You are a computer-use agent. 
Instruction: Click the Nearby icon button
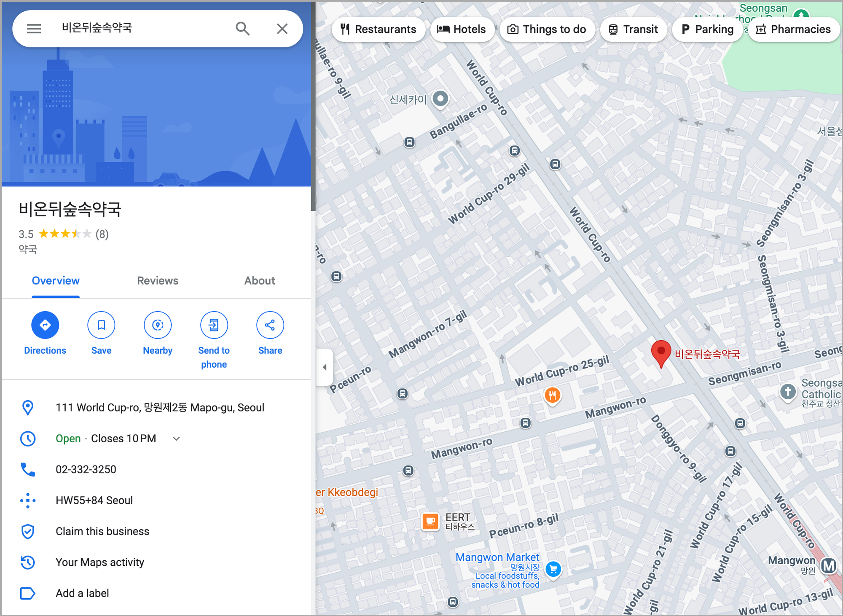(158, 325)
